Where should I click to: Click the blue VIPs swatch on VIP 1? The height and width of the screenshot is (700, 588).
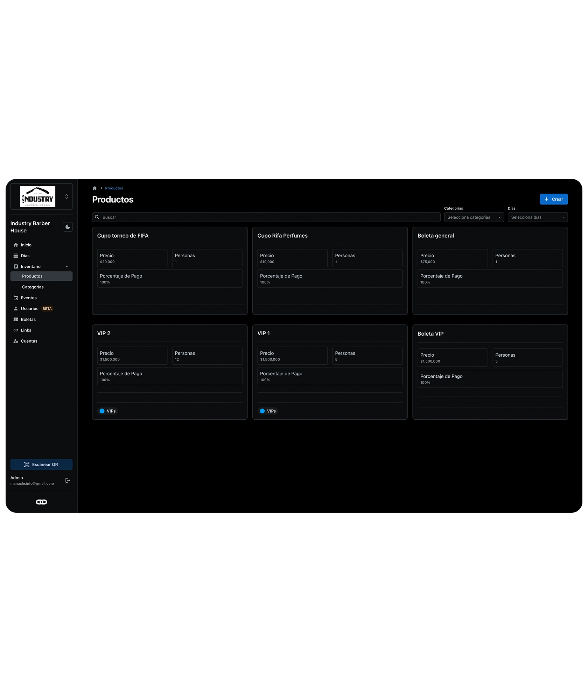click(262, 411)
